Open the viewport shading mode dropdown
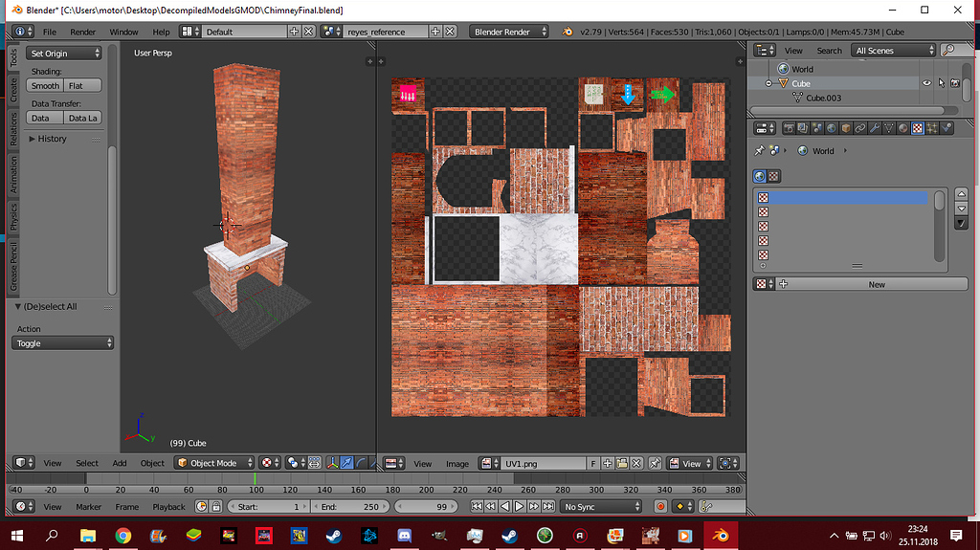Screen dimensions: 980x550 pyautogui.click(x=269, y=463)
